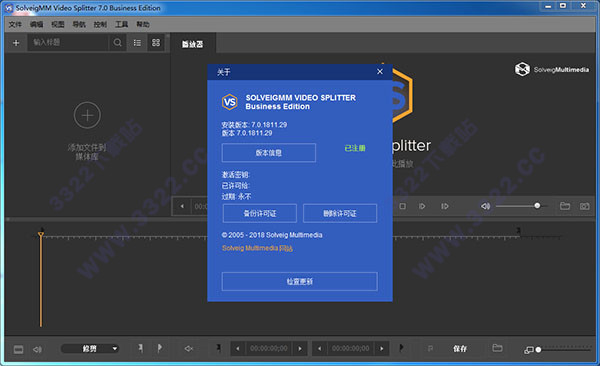Screen dimensions: 600x366
Task: Open the 控制 menu
Action: pos(100,25)
